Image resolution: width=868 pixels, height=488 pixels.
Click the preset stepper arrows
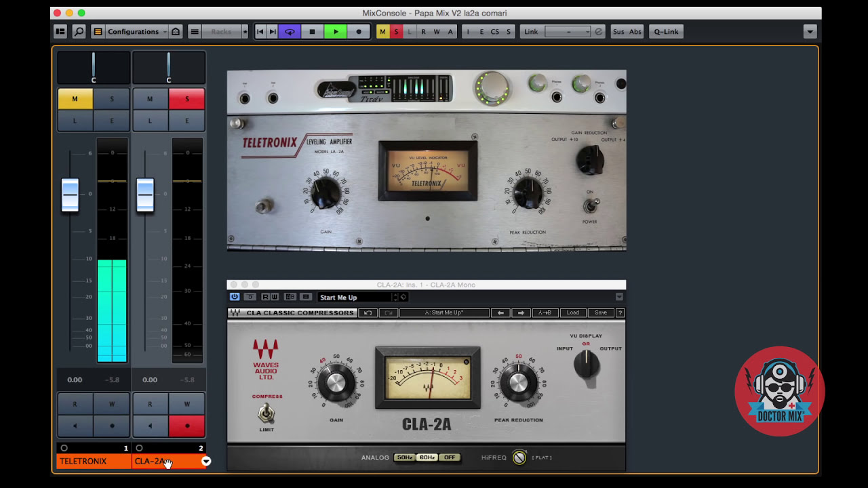(x=395, y=297)
